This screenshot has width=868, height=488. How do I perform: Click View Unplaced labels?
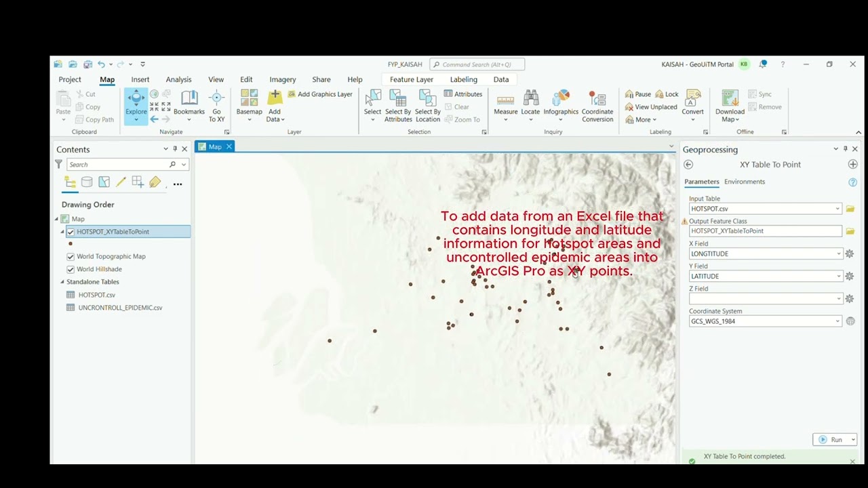651,107
